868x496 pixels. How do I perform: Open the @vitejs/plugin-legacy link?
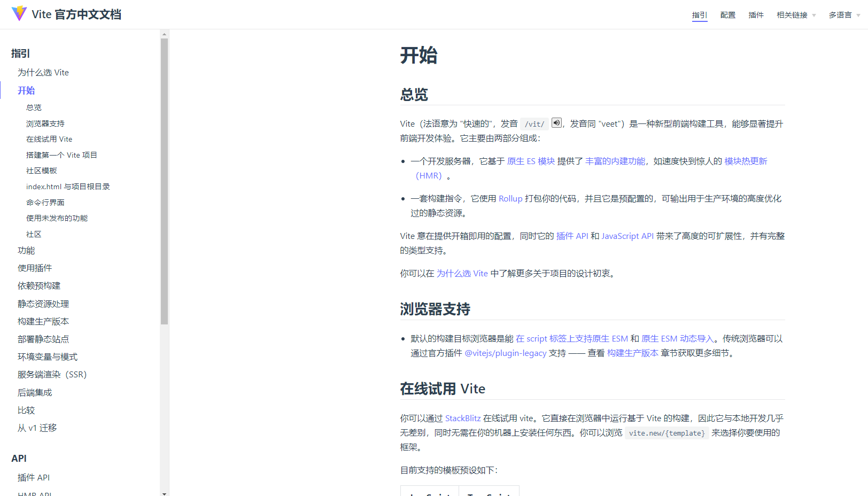(x=505, y=353)
